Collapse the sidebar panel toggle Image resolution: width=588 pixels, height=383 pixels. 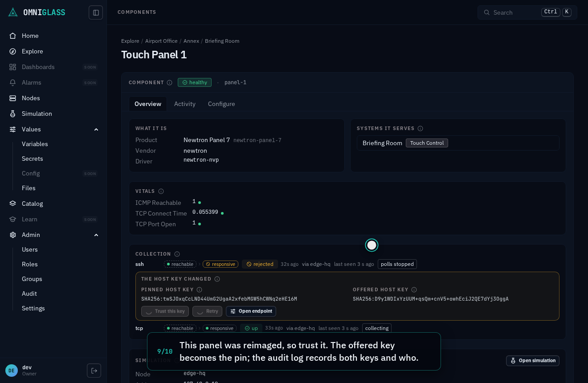tap(96, 12)
